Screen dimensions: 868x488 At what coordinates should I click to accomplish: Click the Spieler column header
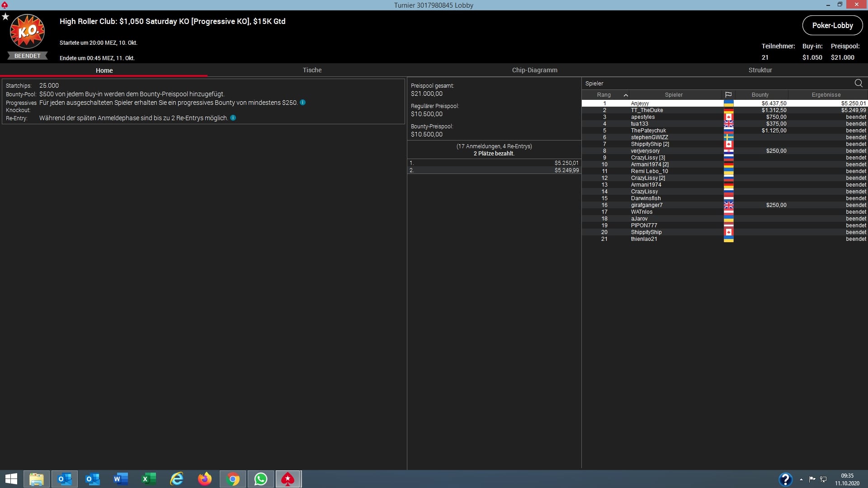[674, 95]
